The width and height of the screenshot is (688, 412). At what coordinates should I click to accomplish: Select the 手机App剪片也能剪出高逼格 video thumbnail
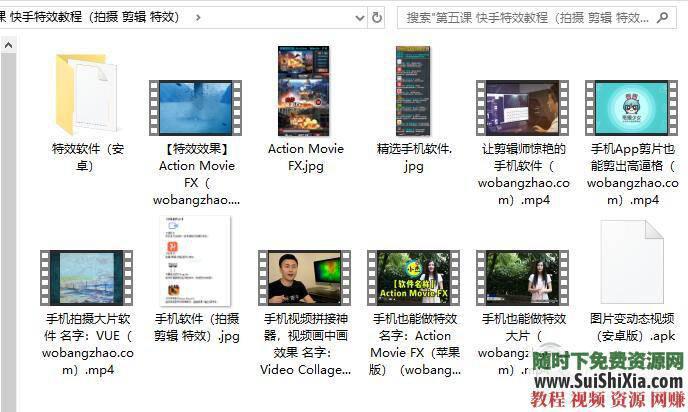631,108
